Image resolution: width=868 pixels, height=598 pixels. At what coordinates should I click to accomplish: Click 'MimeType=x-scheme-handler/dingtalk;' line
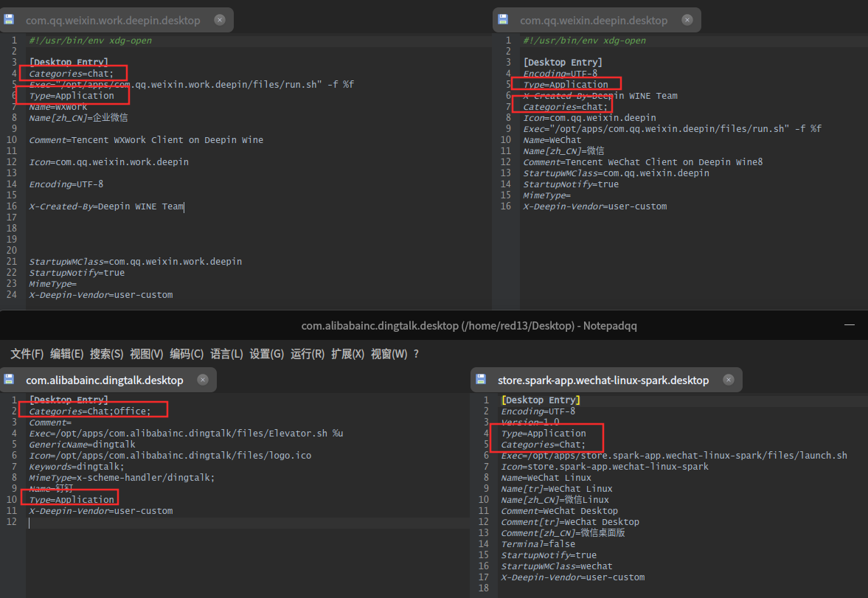[122, 477]
